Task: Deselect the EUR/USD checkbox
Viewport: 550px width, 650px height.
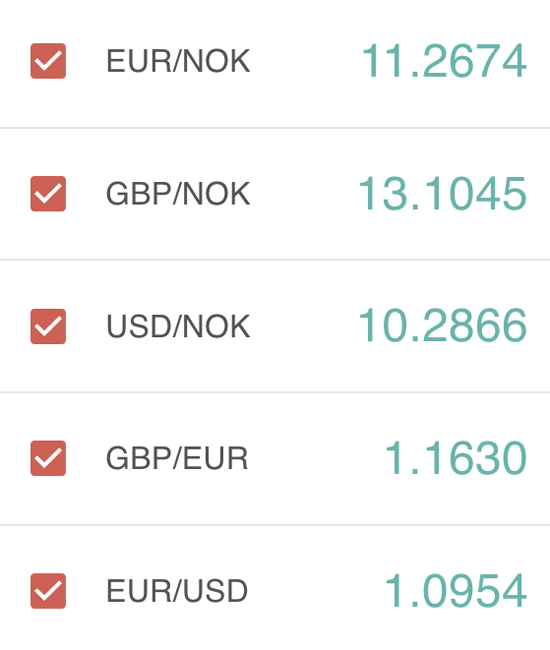Action: coord(48,591)
